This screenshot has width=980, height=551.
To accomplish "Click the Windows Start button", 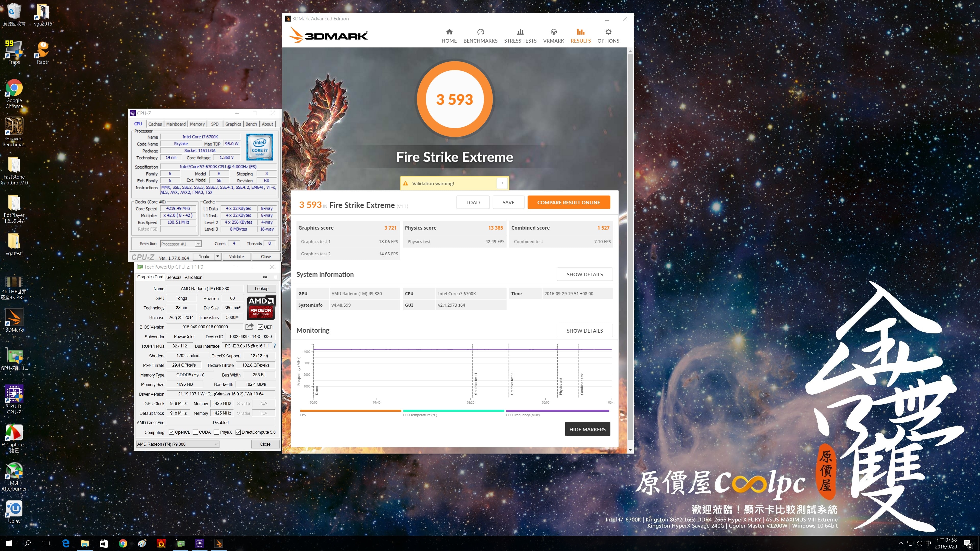I will 9,543.
